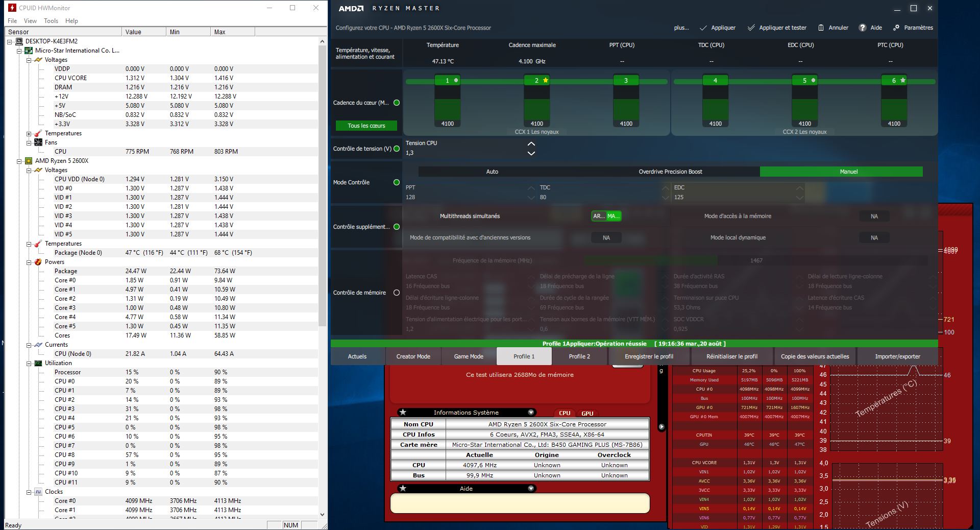This screenshot has height=530, width=980.
Task: Collapse the AMD Ryzen 5 2600X node
Action: click(x=19, y=161)
